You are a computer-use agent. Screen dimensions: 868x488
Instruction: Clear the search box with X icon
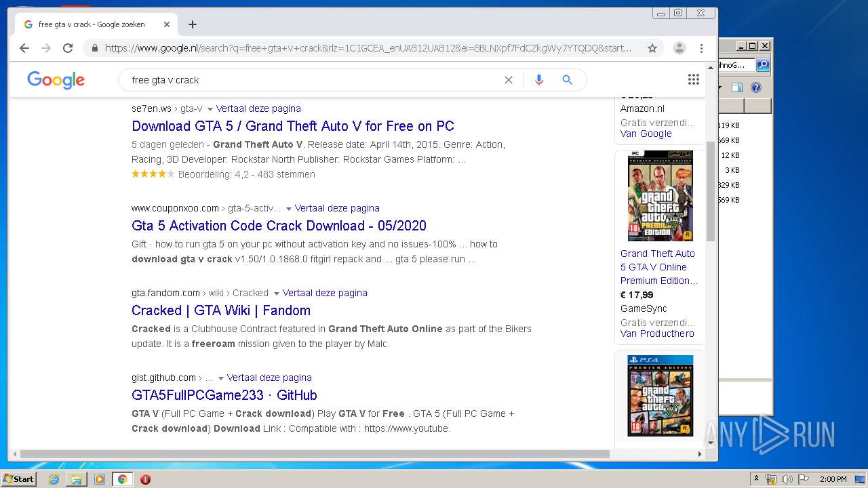pyautogui.click(x=509, y=80)
